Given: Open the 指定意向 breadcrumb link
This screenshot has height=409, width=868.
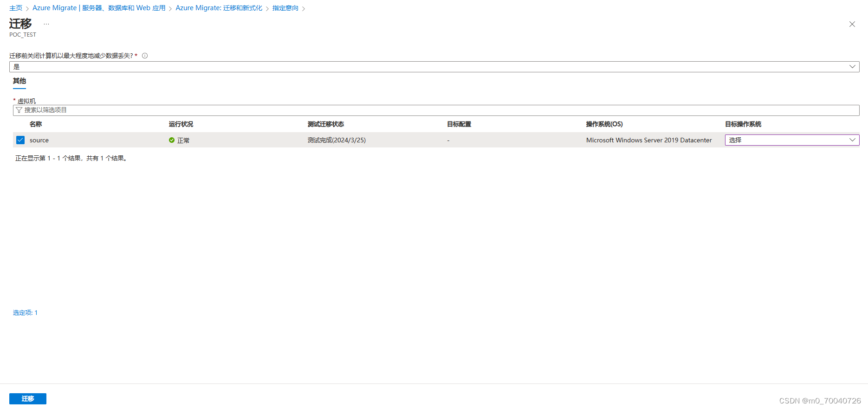Looking at the screenshot, I should 285,8.
